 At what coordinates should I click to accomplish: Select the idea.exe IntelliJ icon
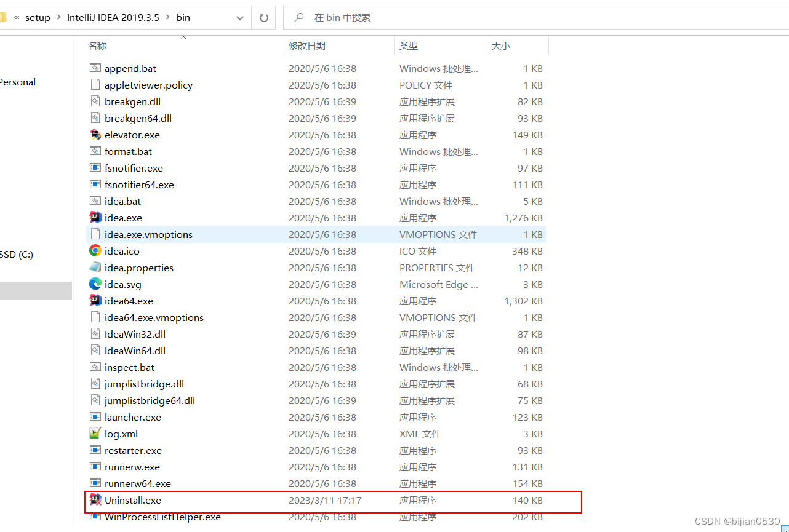95,218
